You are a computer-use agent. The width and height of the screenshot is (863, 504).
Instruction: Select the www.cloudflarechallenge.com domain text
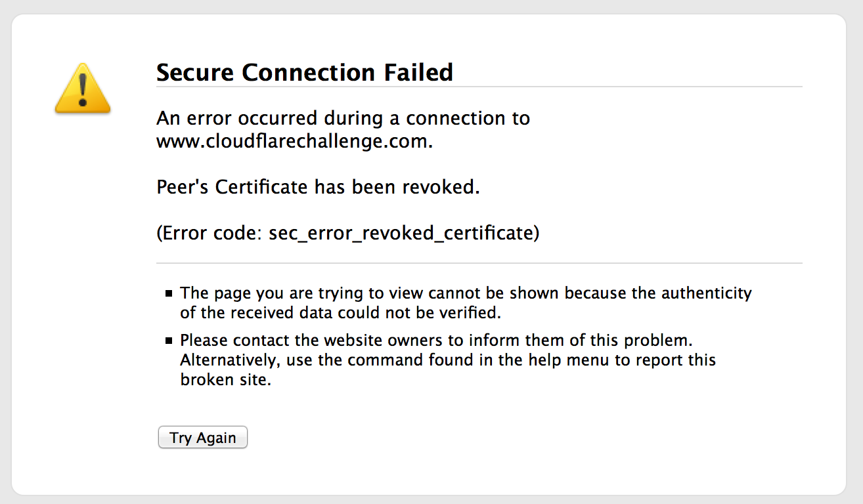[292, 141]
